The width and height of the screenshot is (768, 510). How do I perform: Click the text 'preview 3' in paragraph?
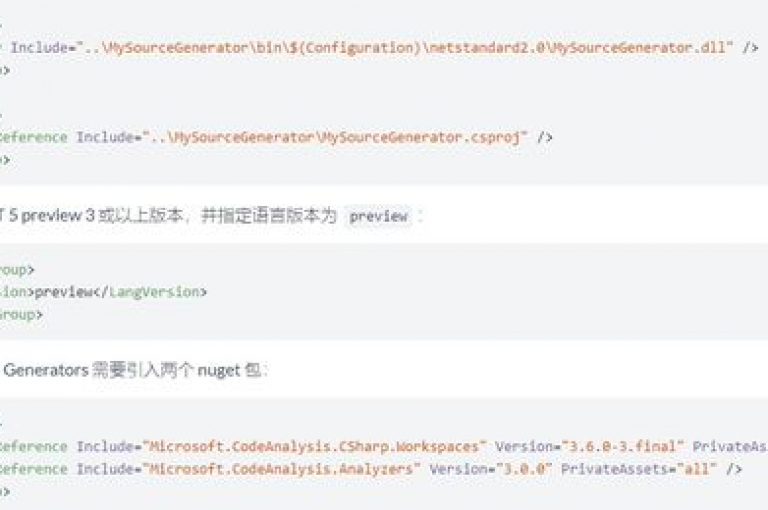click(58, 216)
